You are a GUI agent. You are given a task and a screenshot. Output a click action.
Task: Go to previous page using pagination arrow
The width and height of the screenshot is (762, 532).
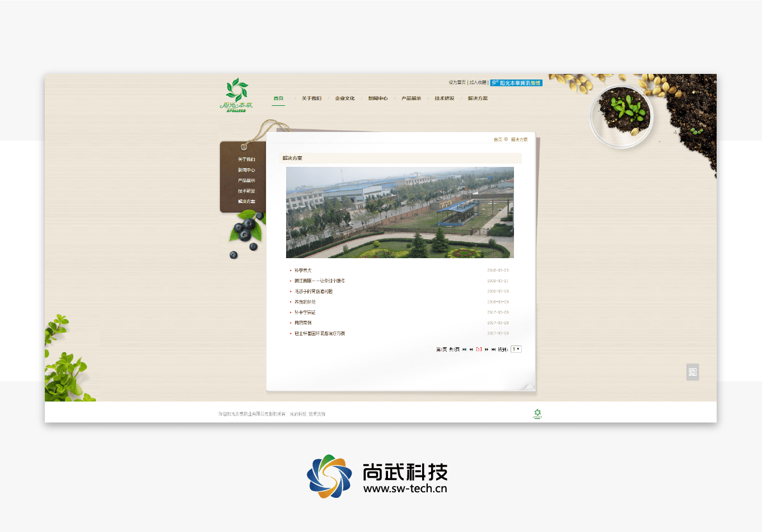point(471,349)
